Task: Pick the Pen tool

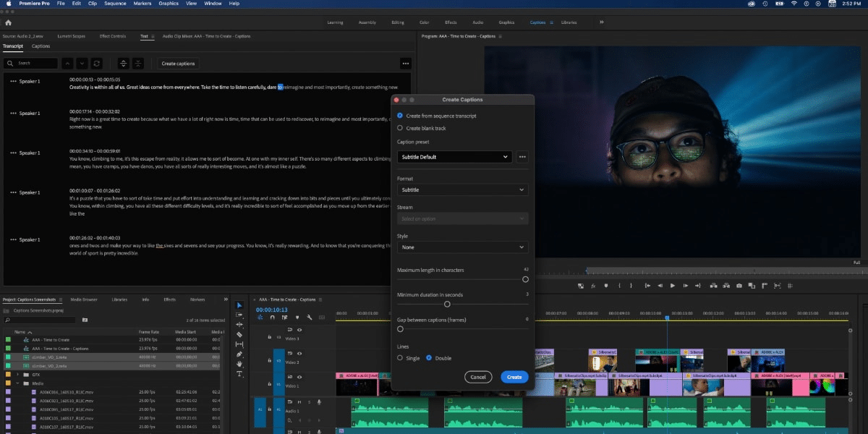Action: tap(239, 354)
